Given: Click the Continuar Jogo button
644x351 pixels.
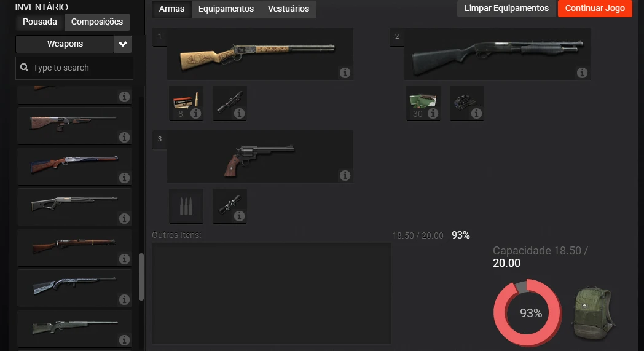Looking at the screenshot, I should [x=595, y=8].
